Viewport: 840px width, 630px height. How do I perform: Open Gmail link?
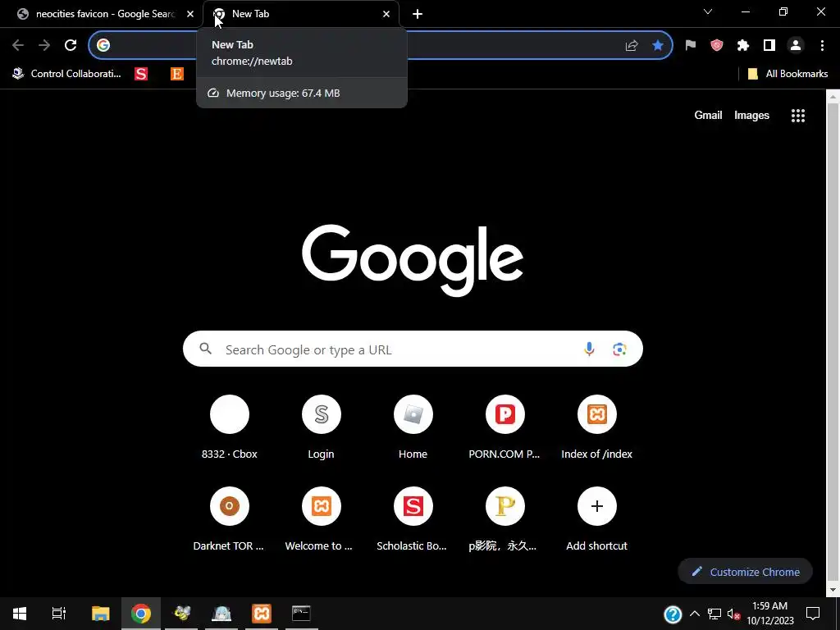click(708, 115)
